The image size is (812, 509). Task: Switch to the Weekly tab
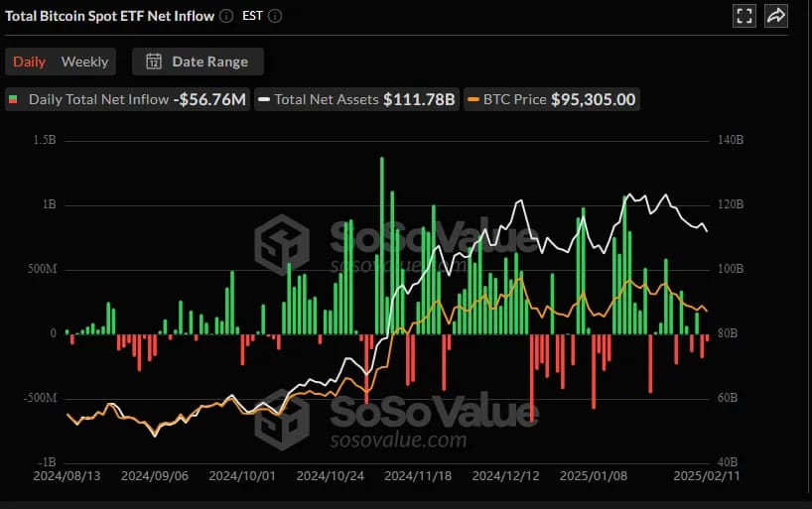[x=85, y=62]
